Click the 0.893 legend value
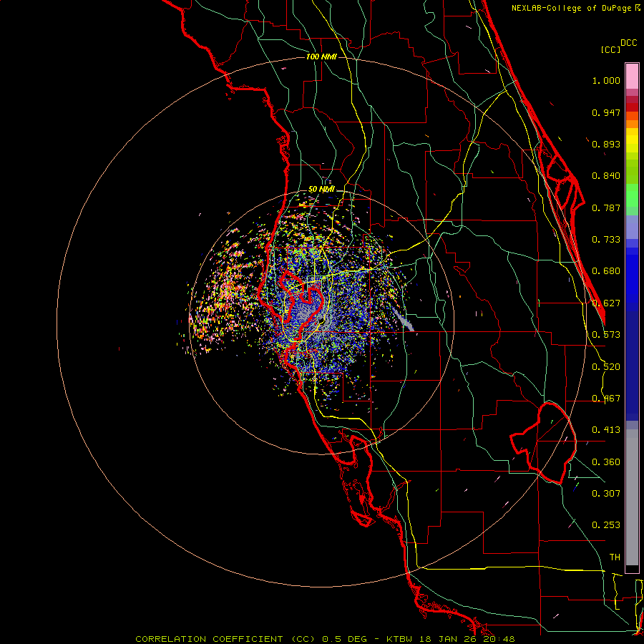 tap(606, 144)
